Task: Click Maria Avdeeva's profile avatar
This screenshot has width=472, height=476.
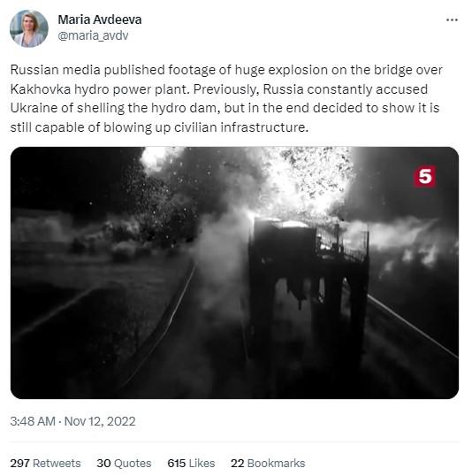Action: pyautogui.click(x=29, y=28)
